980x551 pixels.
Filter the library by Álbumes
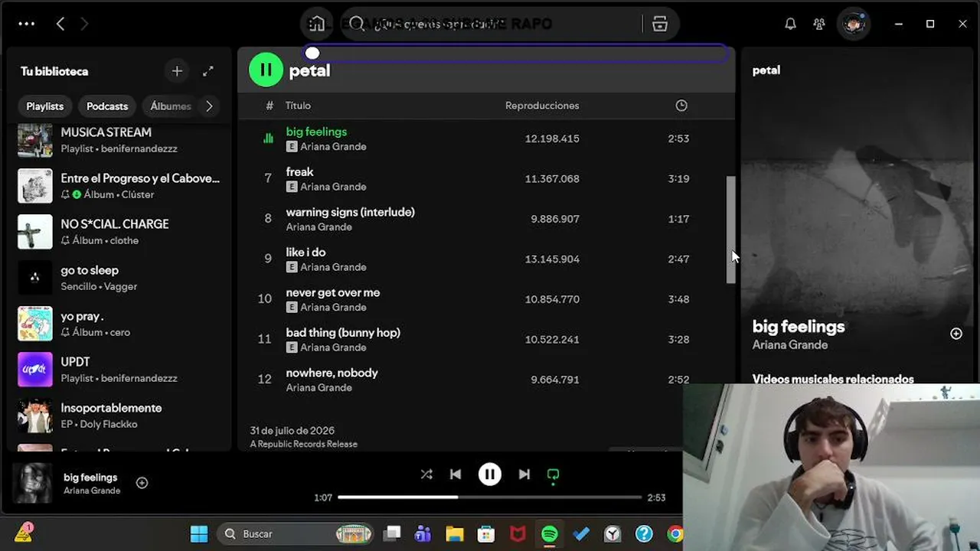pos(171,106)
